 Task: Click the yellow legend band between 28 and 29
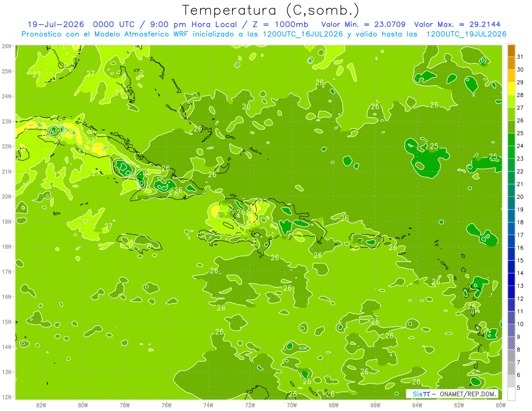511,89
